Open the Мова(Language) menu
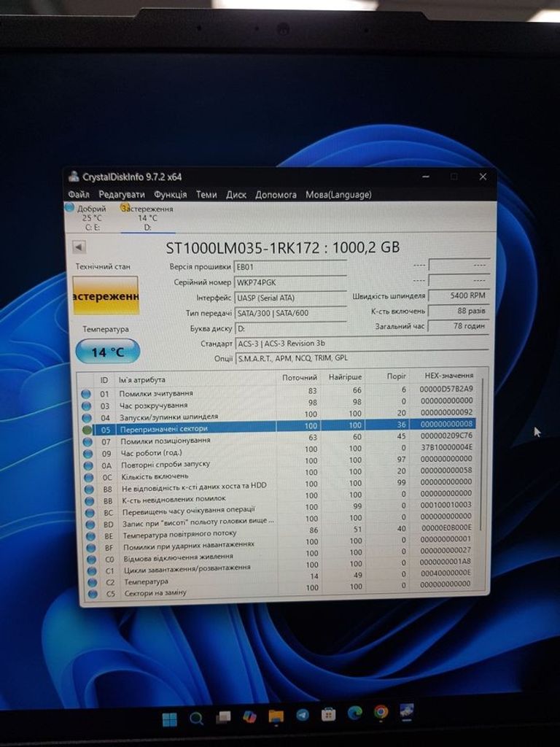This screenshot has width=560, height=747. pos(338,194)
